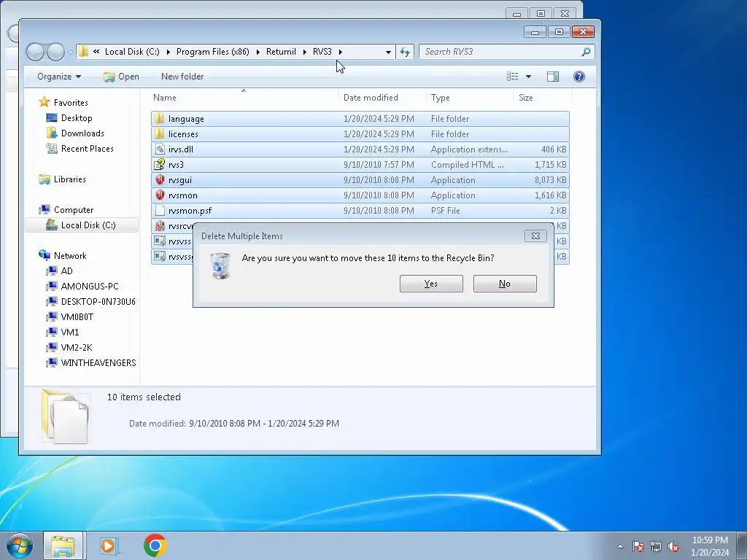This screenshot has height=560, width=747.
Task: Refresh the folder view icon
Action: (x=404, y=52)
